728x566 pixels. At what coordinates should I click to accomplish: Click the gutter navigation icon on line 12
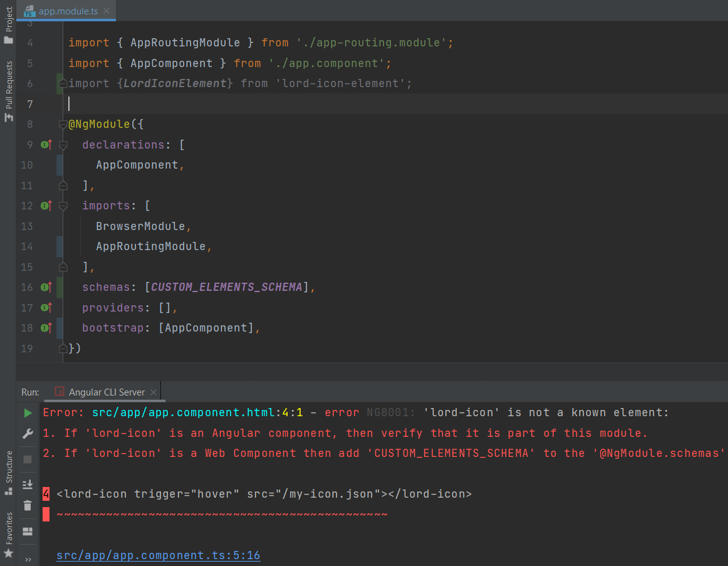(45, 206)
